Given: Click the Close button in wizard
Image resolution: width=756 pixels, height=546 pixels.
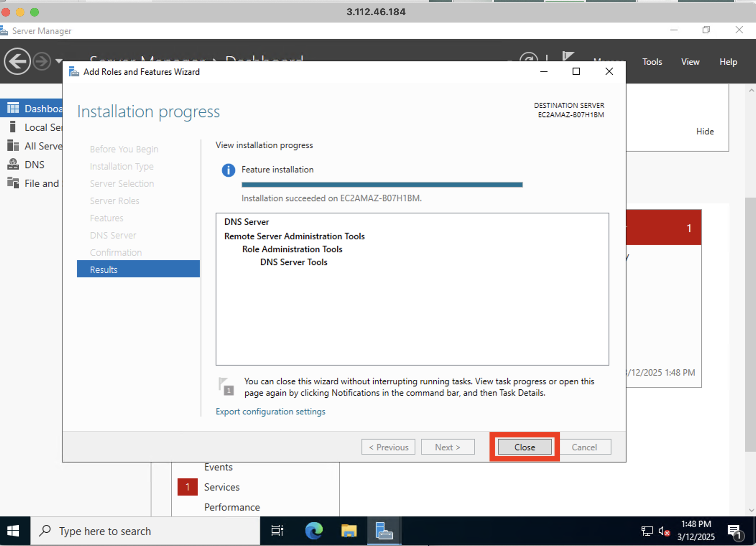Looking at the screenshot, I should point(524,447).
